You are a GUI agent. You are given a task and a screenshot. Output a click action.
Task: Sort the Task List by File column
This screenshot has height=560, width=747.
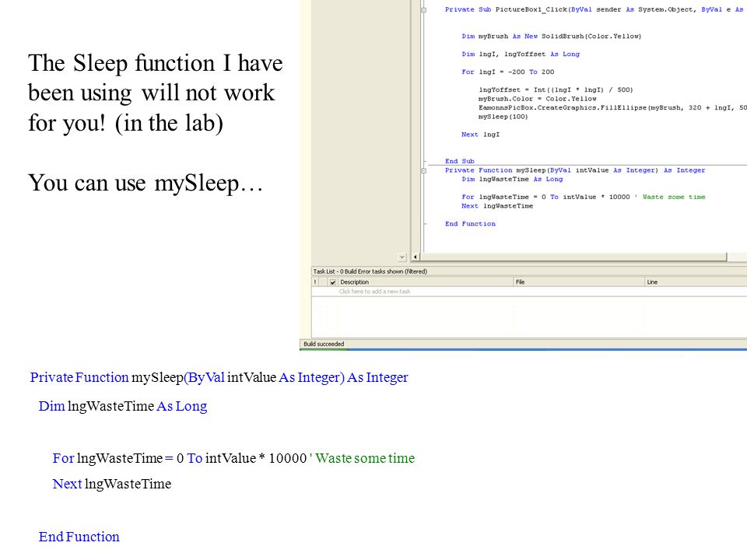click(578, 282)
